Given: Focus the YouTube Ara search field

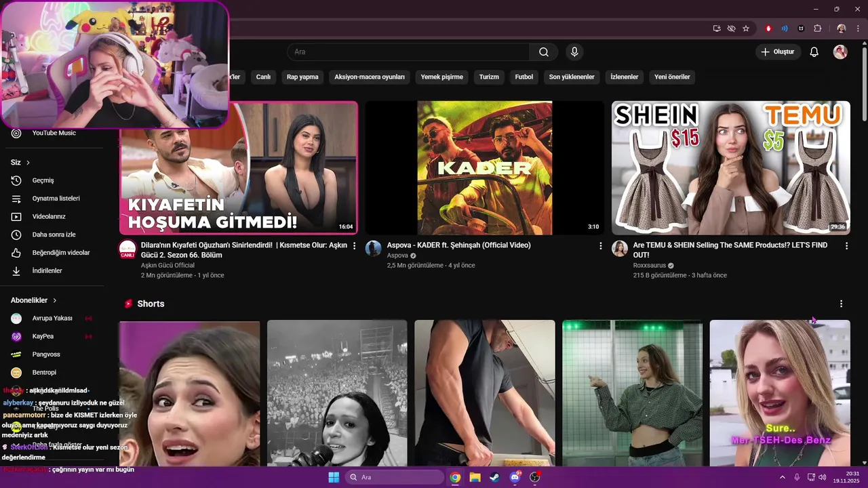Looking at the screenshot, I should [x=408, y=52].
